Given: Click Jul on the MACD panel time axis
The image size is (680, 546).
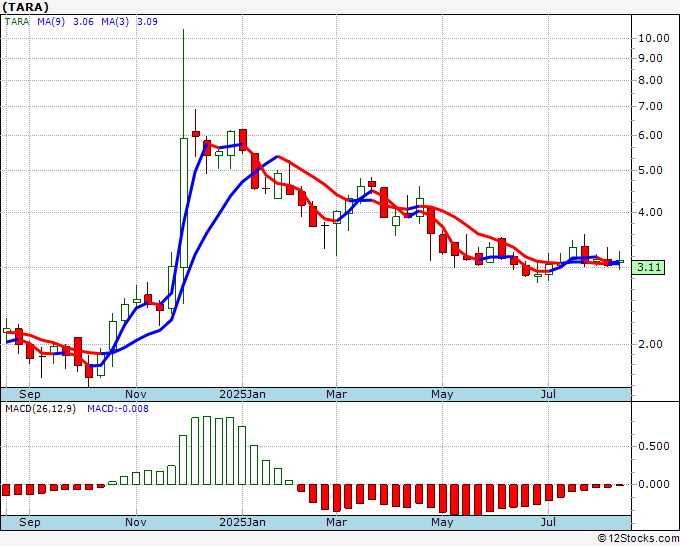Looking at the screenshot, I should point(549,522).
